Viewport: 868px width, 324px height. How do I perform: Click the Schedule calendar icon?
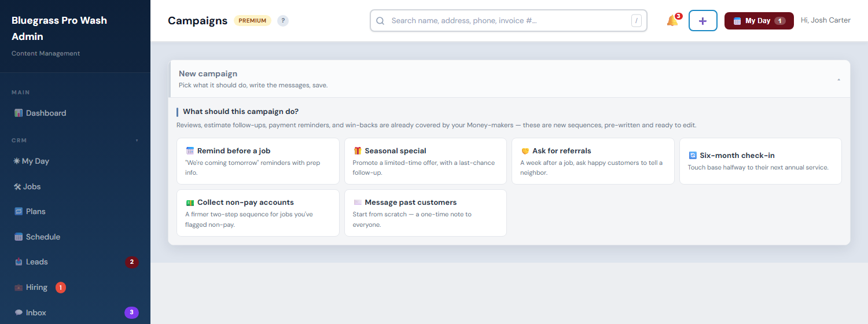tap(19, 237)
